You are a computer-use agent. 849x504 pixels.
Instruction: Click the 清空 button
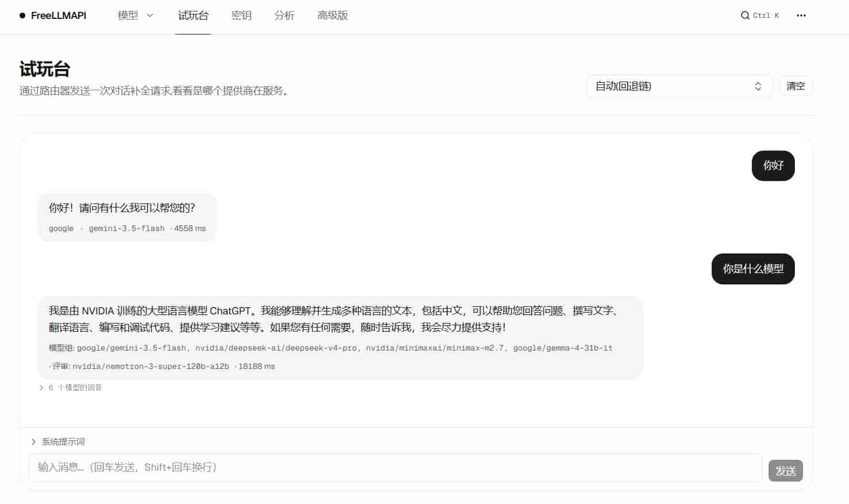[x=796, y=86]
